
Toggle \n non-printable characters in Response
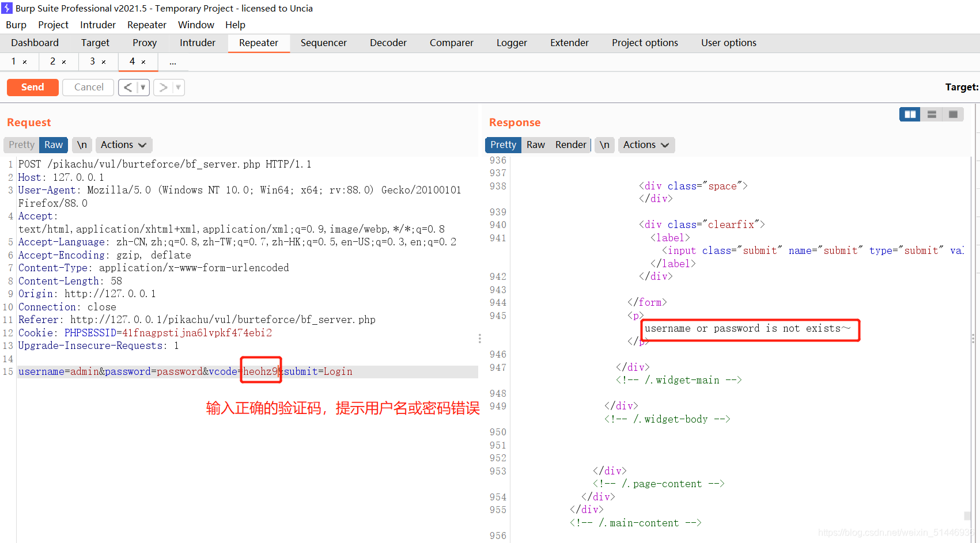click(x=604, y=145)
